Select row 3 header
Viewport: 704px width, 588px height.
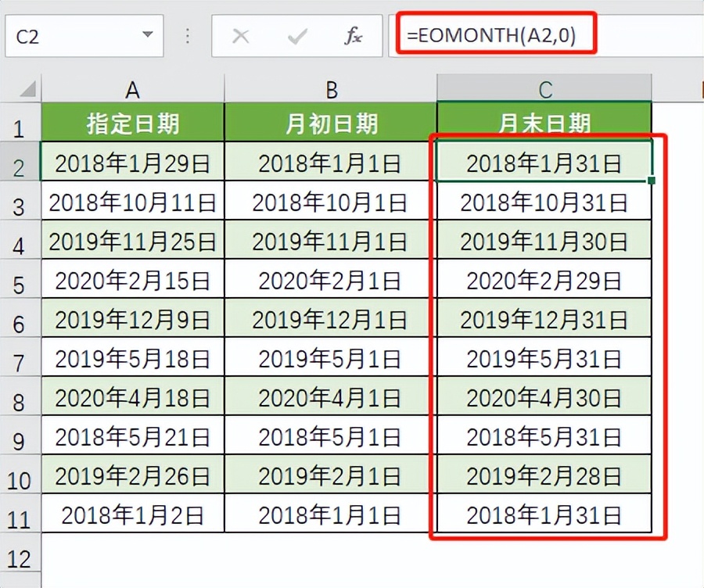click(x=20, y=201)
